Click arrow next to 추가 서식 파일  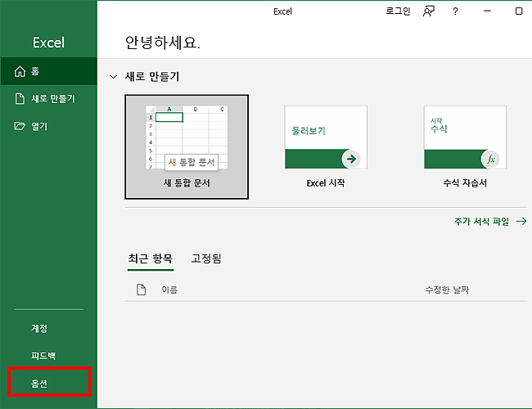click(521, 222)
